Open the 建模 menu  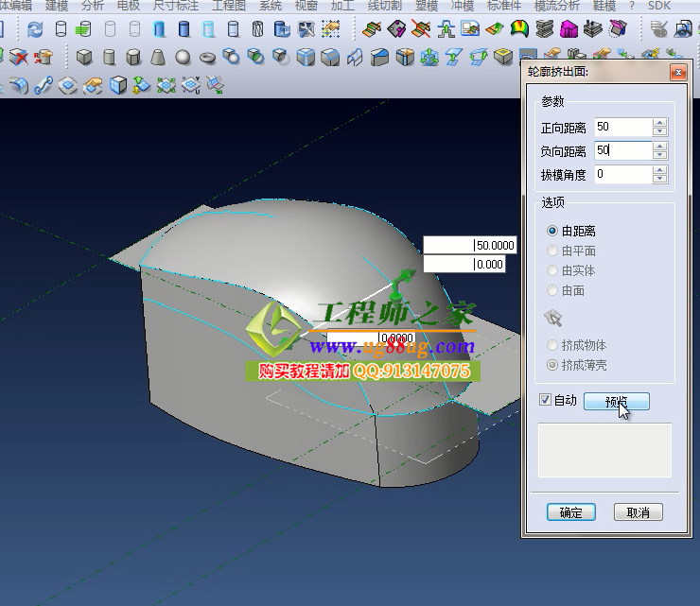tap(58, 6)
